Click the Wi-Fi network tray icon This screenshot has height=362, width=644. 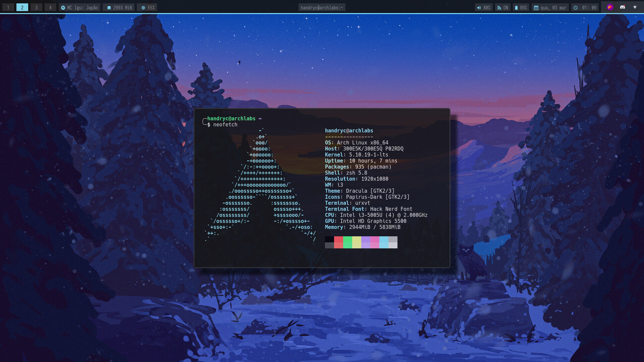[635, 7]
